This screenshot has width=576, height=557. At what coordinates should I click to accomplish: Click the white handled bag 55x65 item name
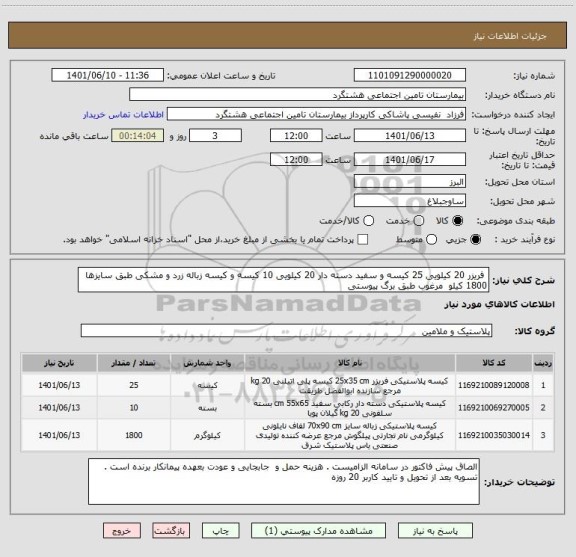(350, 408)
